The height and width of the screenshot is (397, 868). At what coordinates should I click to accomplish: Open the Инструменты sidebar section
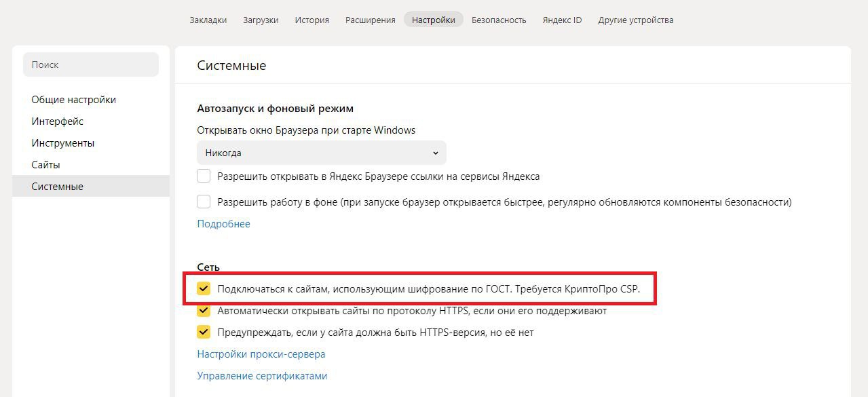coord(62,143)
